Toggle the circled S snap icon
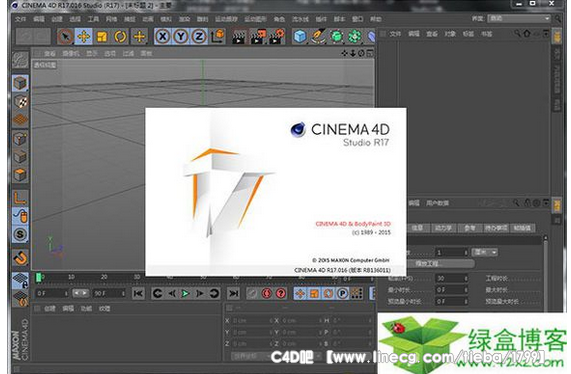The image size is (571, 374). coord(20,234)
